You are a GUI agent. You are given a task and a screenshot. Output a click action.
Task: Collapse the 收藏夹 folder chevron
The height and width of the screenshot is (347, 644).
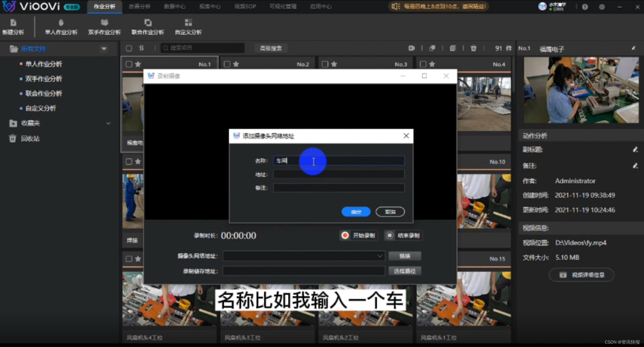(x=108, y=123)
